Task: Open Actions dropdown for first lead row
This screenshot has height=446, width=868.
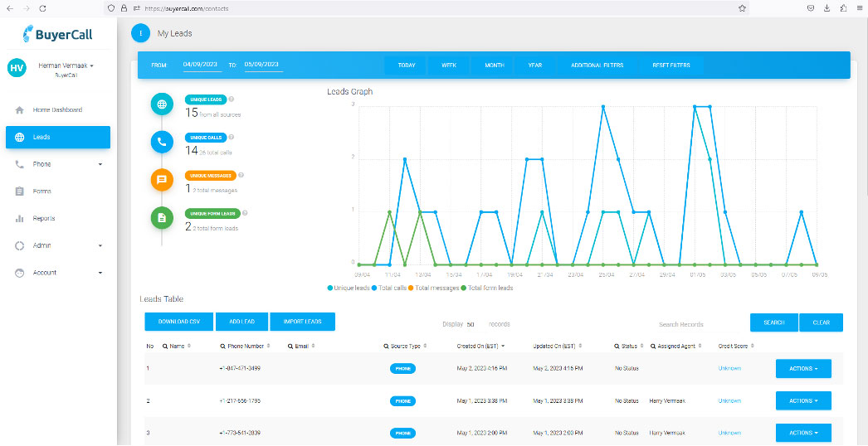Action: point(802,368)
